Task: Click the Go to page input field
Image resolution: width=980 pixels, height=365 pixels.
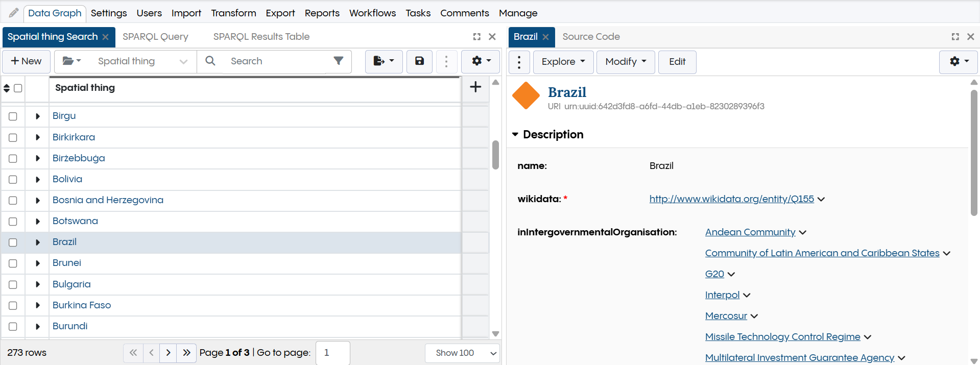Action: [x=332, y=353]
